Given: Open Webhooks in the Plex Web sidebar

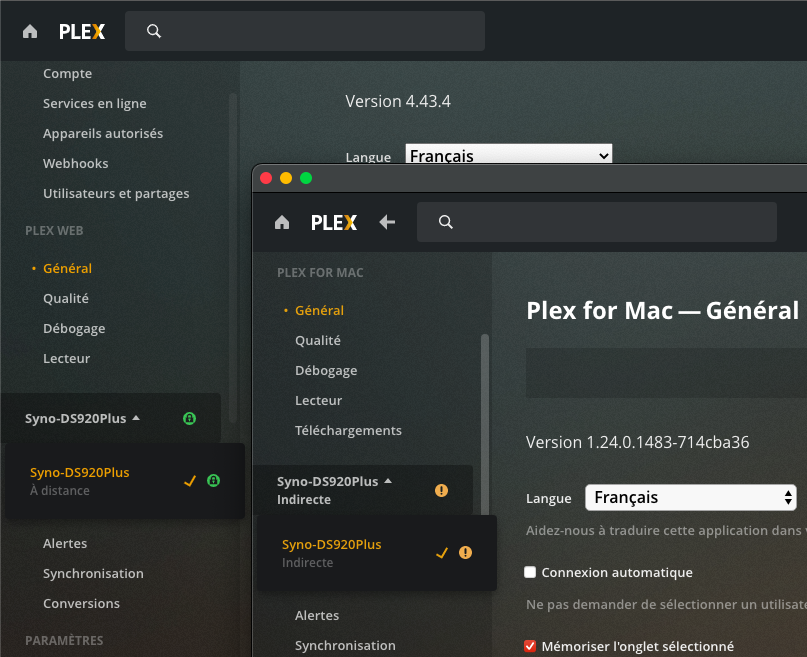Looking at the screenshot, I should coord(76,163).
